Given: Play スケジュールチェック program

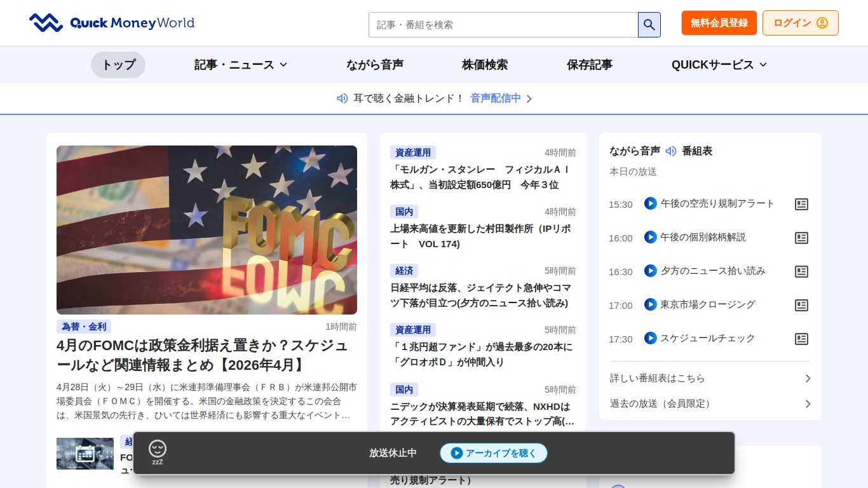Looking at the screenshot, I should coord(650,338).
